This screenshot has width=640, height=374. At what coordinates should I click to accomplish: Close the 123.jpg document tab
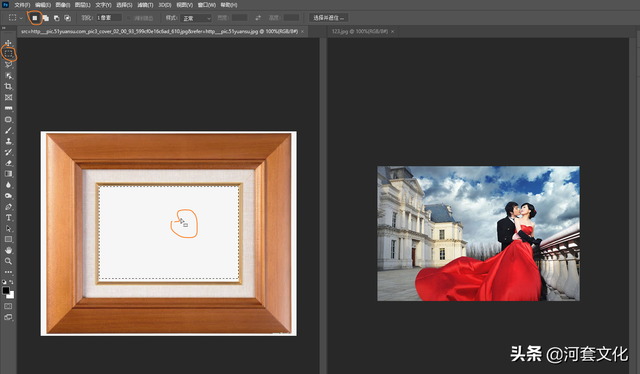click(393, 31)
